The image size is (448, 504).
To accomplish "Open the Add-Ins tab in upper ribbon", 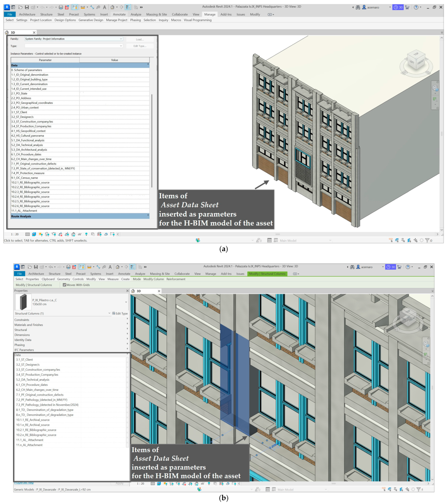I will [x=226, y=14].
